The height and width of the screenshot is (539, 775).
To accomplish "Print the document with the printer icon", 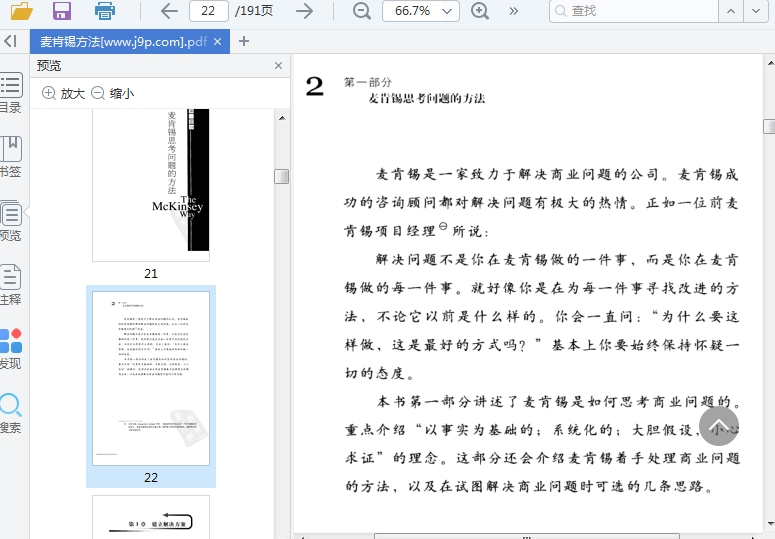I will [105, 11].
